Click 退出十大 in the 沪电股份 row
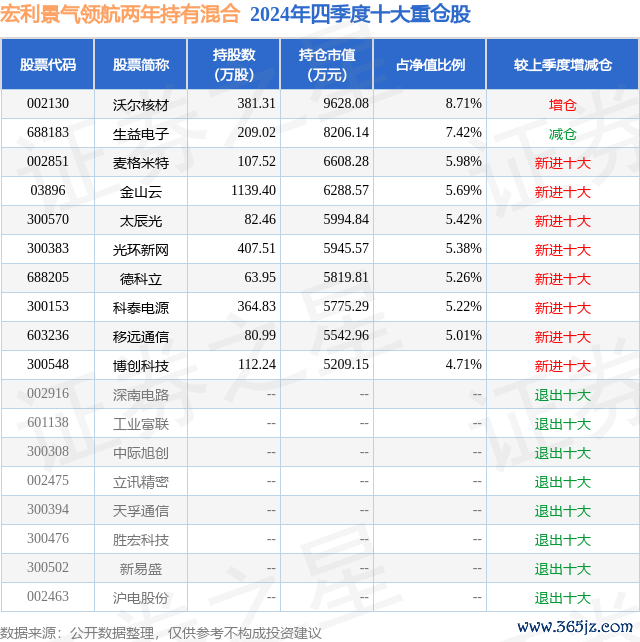The image size is (640, 642). (x=563, y=599)
